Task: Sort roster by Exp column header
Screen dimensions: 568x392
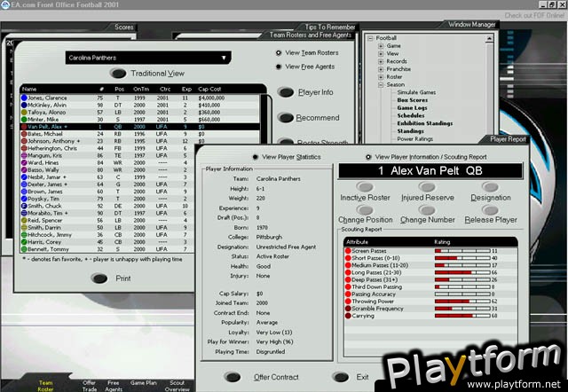Action: pyautogui.click(x=186, y=89)
